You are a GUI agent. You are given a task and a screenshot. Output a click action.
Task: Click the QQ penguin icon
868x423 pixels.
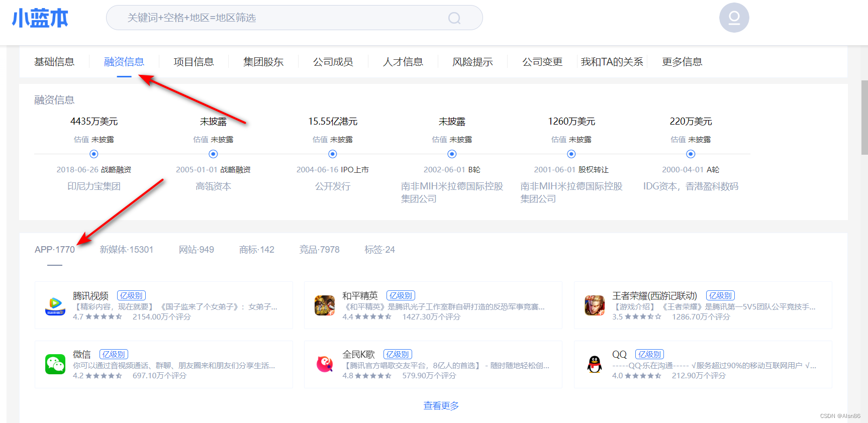pyautogui.click(x=595, y=364)
